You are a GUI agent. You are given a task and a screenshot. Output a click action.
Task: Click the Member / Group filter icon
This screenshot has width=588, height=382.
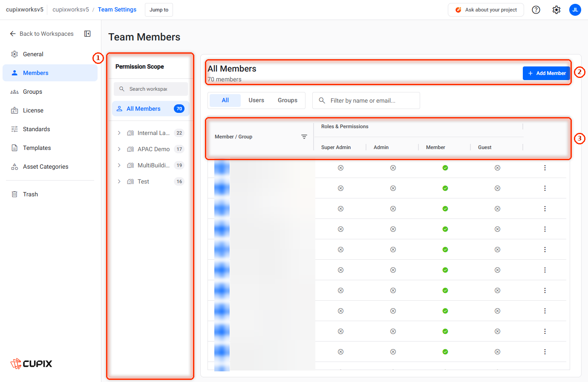click(304, 137)
